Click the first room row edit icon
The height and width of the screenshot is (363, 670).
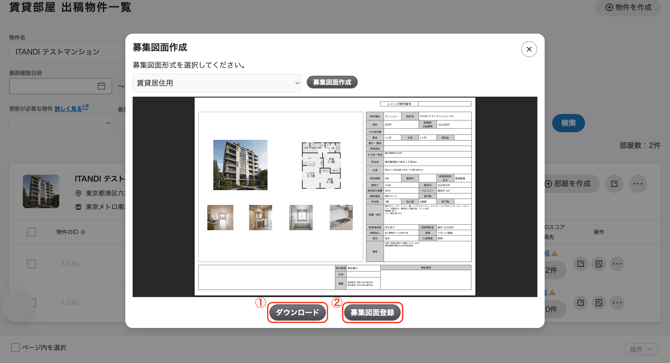coord(580,263)
